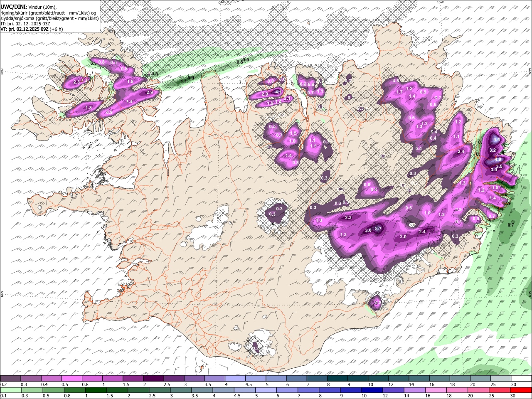532x399 pixels.
Task: Click the "4.9" precipitation value
Action: [x=498, y=159]
